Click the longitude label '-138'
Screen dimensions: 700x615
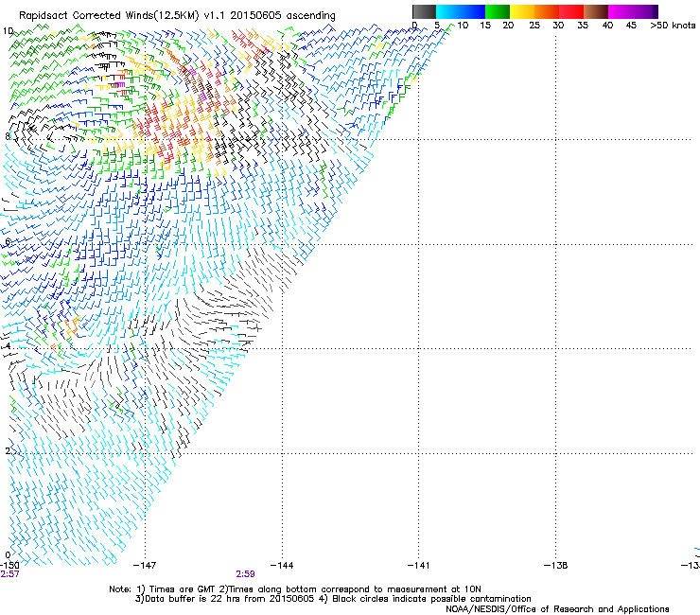pyautogui.click(x=556, y=566)
